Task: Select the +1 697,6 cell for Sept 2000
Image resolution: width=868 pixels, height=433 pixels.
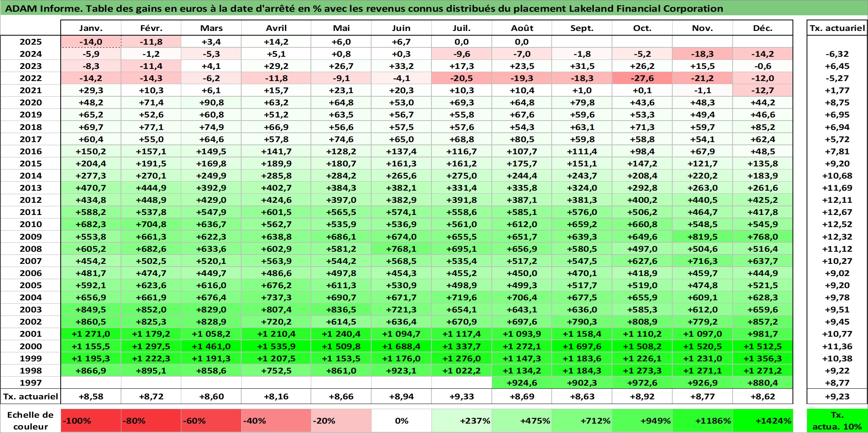Action: pos(582,346)
